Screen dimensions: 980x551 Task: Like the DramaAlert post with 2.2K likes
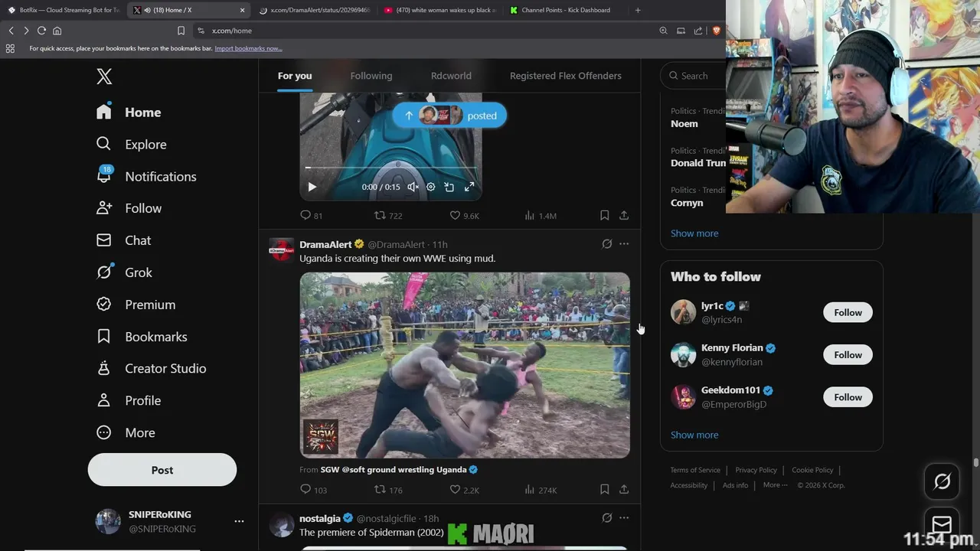coord(464,490)
